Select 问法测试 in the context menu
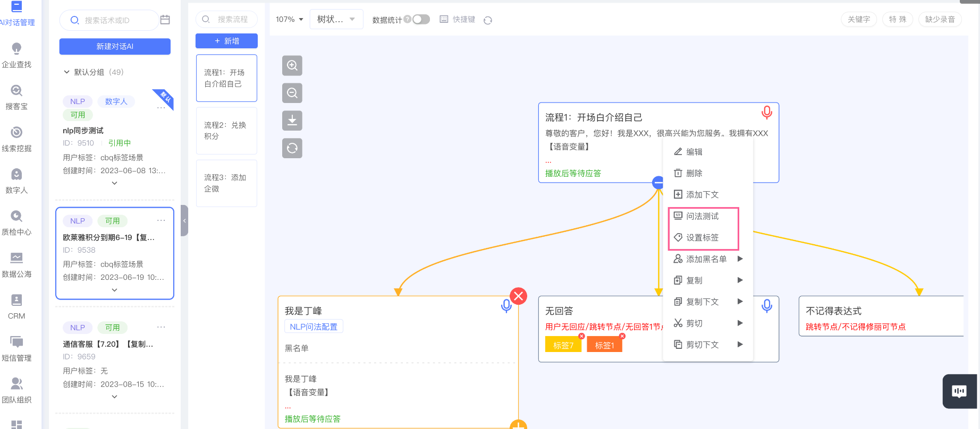This screenshot has width=980, height=429. pos(702,216)
